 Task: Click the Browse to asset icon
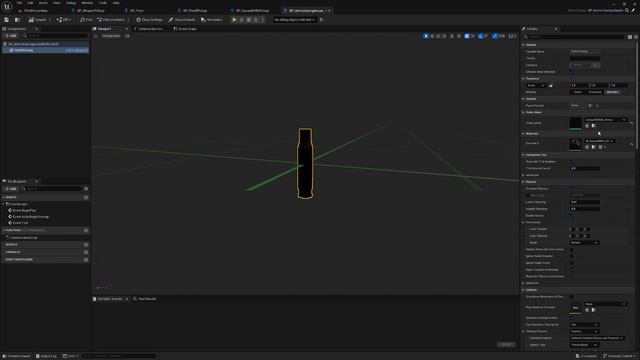(17, 20)
